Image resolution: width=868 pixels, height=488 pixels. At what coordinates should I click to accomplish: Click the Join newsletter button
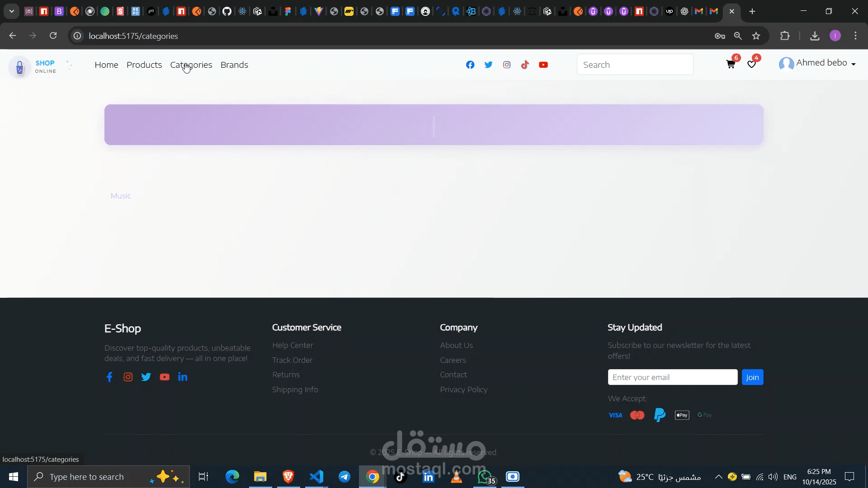(x=752, y=377)
